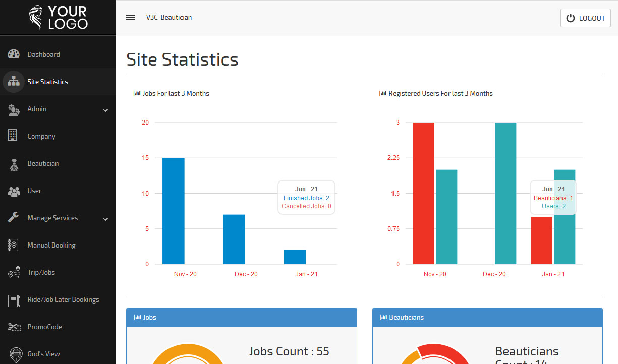
Task: Click the Nov - 20 jobs bar
Action: (x=173, y=211)
